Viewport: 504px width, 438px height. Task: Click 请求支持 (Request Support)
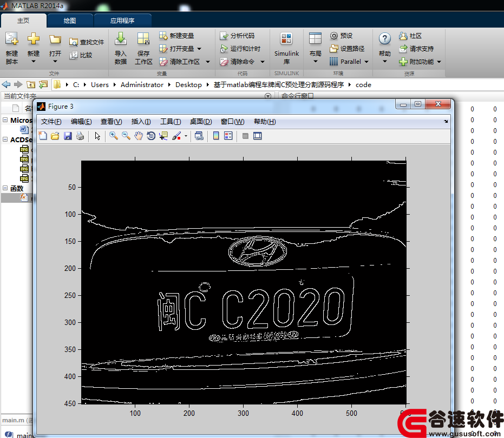pyautogui.click(x=416, y=49)
